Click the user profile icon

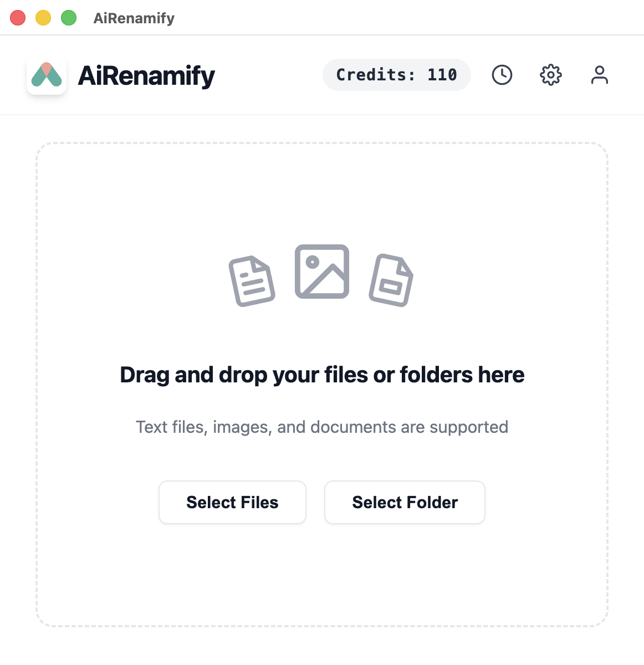click(x=599, y=75)
